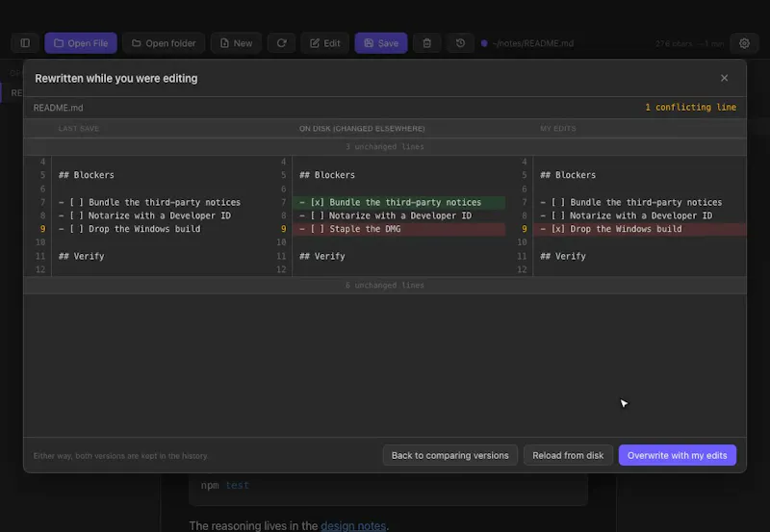This screenshot has height=532, width=770.
Task: Expand the 6 unchanged lines row
Action: 385,285
